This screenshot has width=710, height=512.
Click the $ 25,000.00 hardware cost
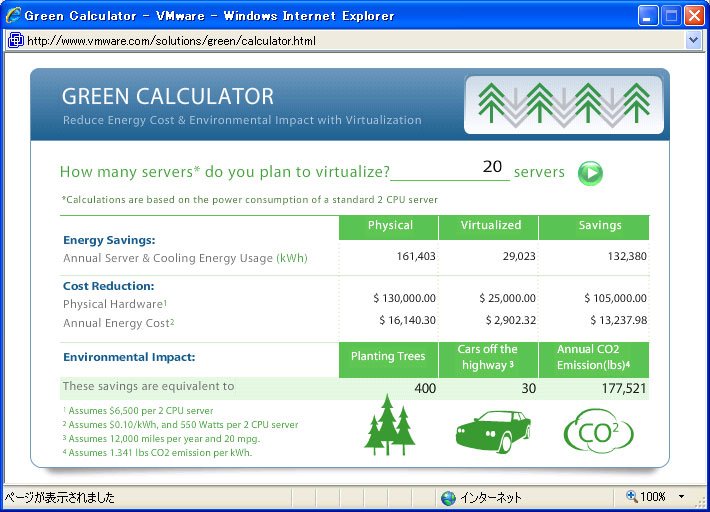pyautogui.click(x=508, y=298)
